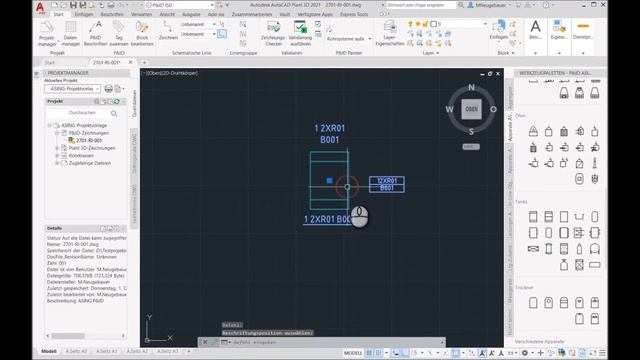Switch to the Einfügen ribbon tab
Screen dimensions: 640x360
point(84,14)
